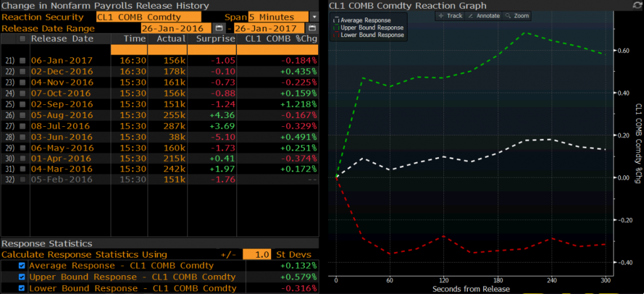The image size is (644, 294).
Task: Tick the checkbox for 04-Nov-2016 release
Action: (23, 82)
